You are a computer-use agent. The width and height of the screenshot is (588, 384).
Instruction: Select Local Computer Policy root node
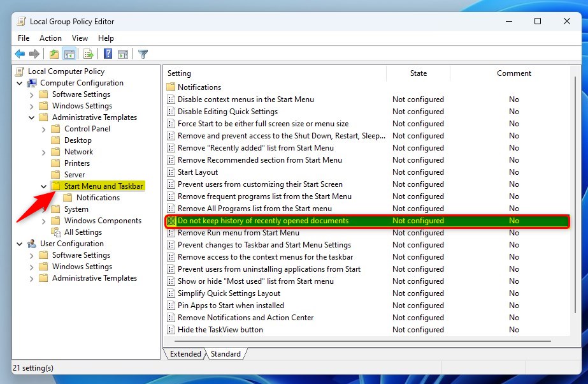[66, 71]
